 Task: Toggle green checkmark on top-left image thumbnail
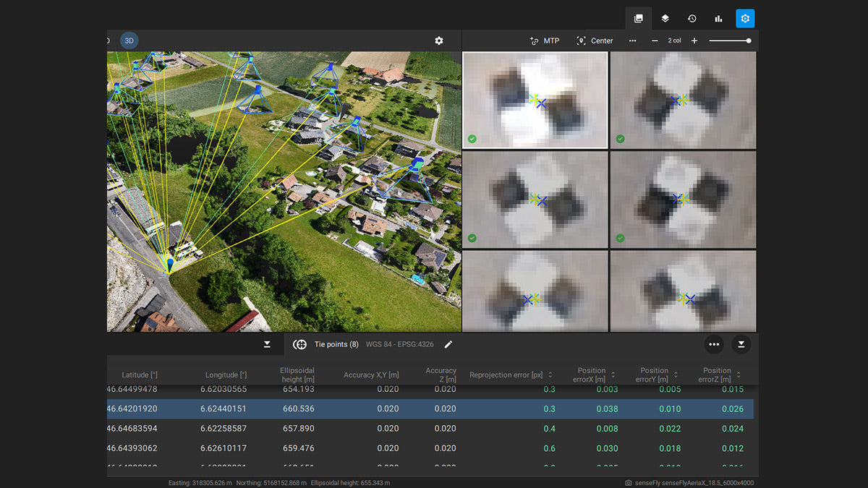coord(472,139)
